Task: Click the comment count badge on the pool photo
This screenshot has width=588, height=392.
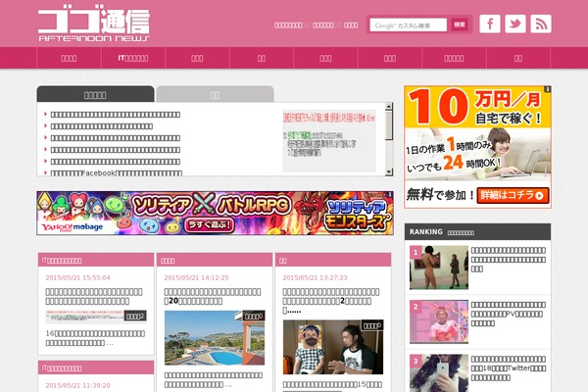Action: [254, 317]
